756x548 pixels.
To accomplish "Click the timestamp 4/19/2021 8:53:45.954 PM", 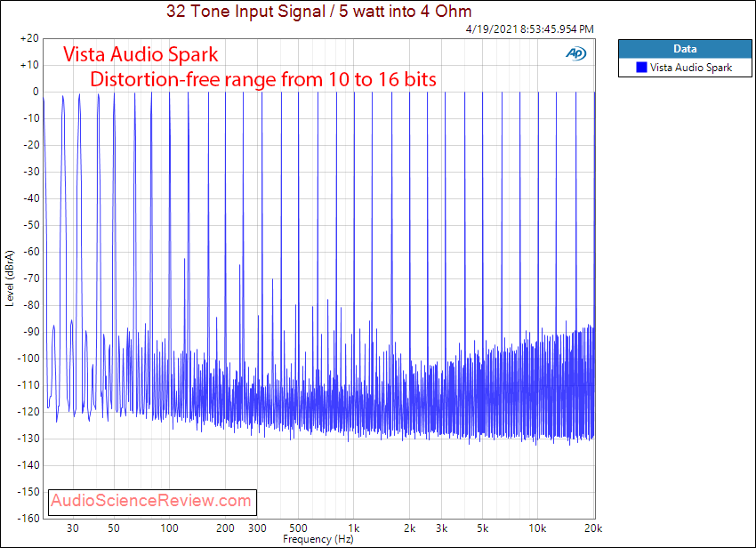I will pos(529,29).
